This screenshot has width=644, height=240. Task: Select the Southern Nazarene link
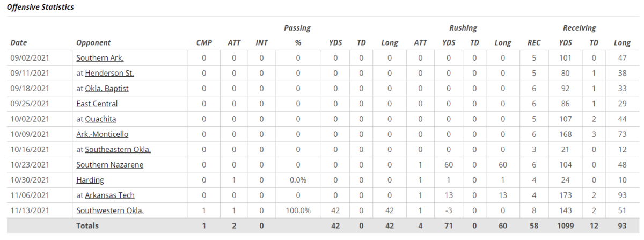pos(110,165)
